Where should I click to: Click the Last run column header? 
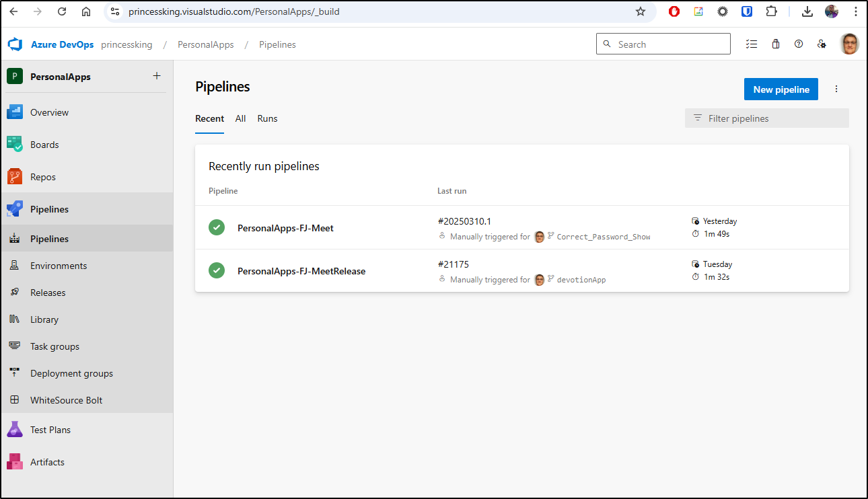[451, 191]
